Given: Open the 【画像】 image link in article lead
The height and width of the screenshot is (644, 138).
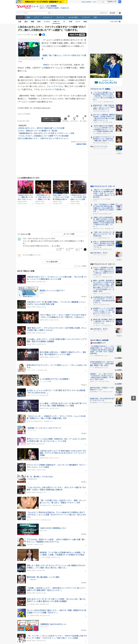Looking at the screenshot, I should [64, 57].
